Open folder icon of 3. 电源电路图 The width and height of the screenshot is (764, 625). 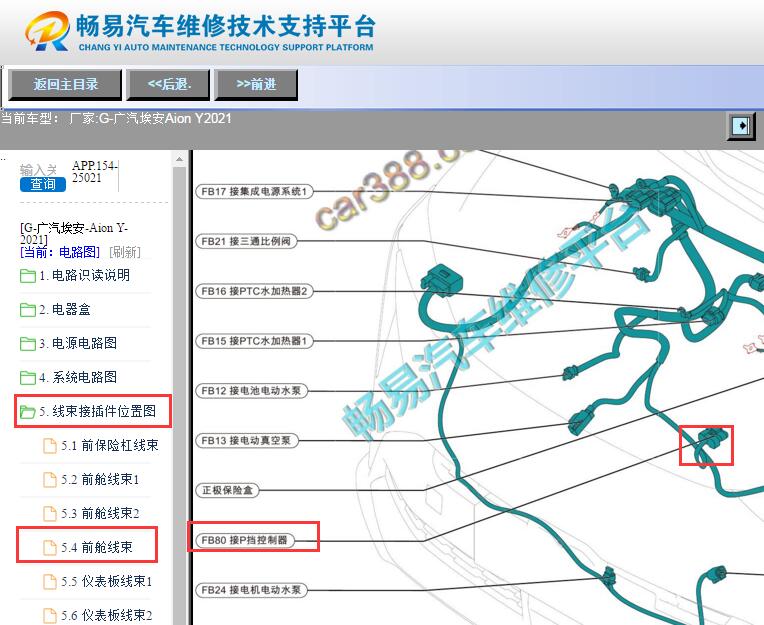click(28, 343)
